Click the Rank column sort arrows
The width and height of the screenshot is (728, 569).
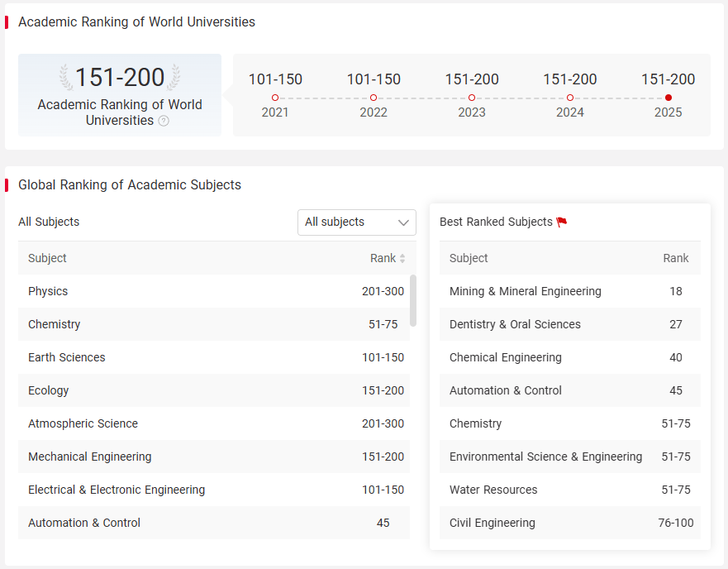coord(402,259)
